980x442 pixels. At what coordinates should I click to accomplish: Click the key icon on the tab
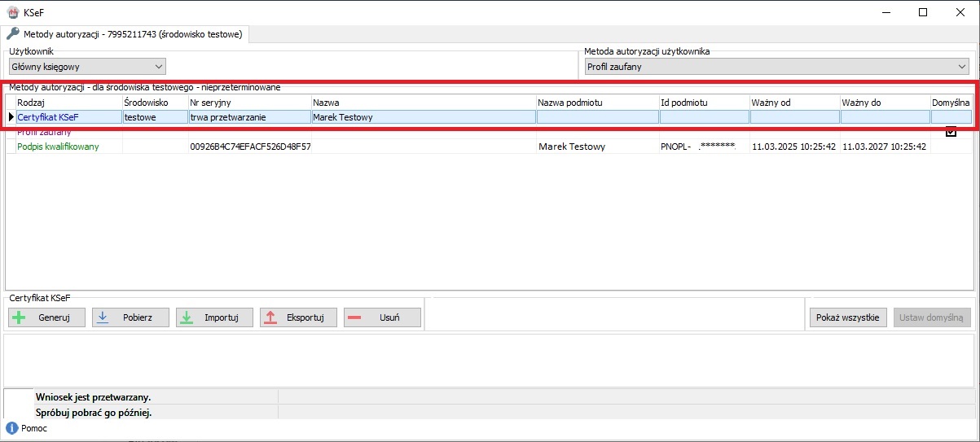pyautogui.click(x=13, y=34)
